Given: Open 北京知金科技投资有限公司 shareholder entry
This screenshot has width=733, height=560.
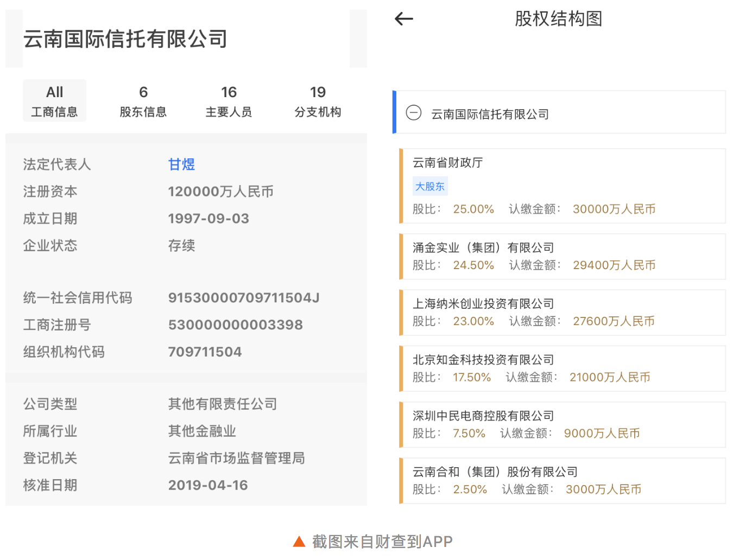Looking at the screenshot, I should [563, 368].
